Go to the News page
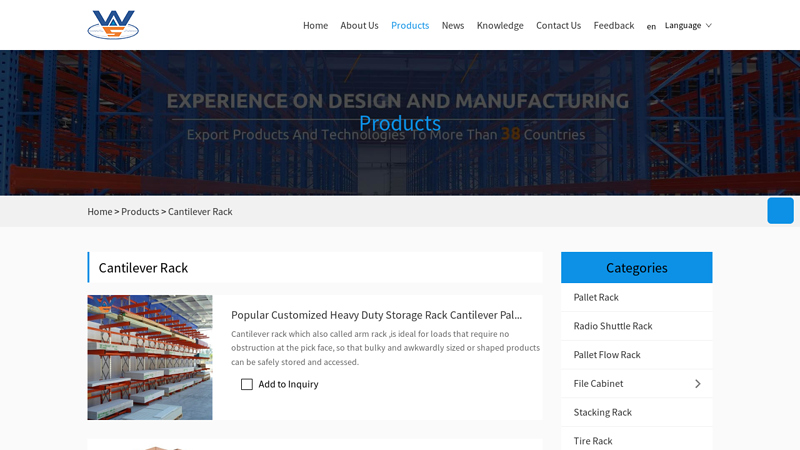The width and height of the screenshot is (800, 450). click(453, 26)
